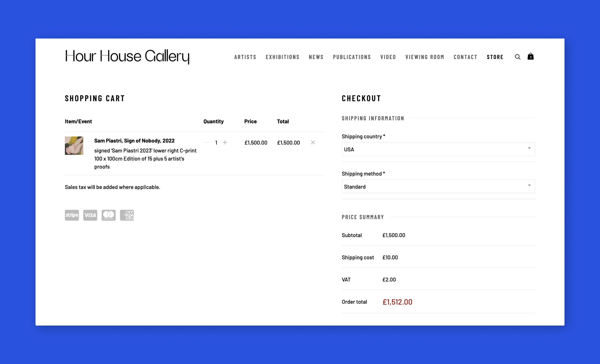Open the VIEWING ROOM menu item
Screen dimensions: 600x364
[425, 57]
